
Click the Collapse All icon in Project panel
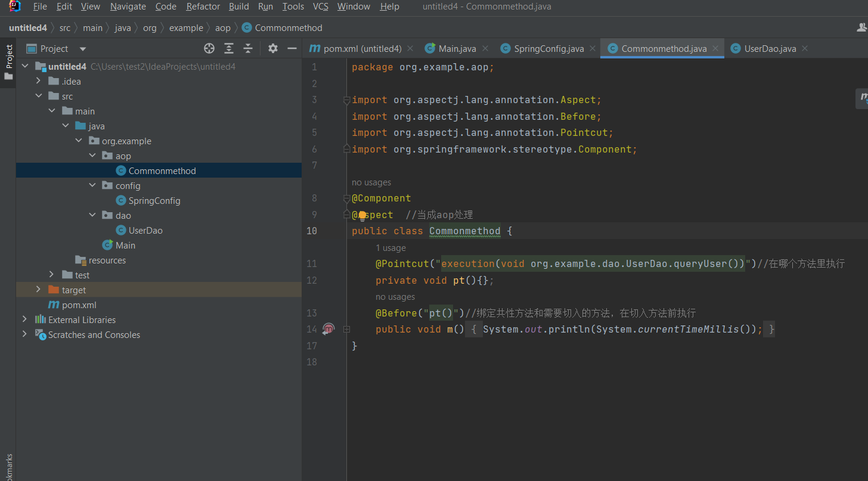click(248, 48)
